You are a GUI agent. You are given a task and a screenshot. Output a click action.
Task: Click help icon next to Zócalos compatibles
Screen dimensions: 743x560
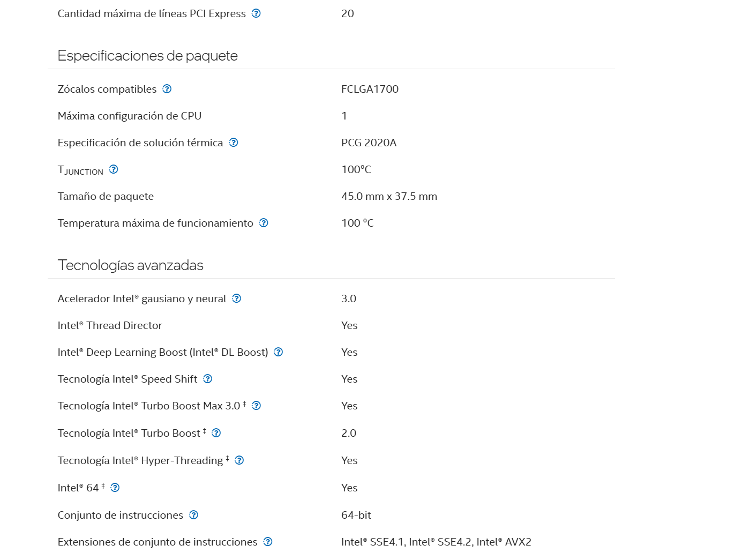tap(167, 89)
